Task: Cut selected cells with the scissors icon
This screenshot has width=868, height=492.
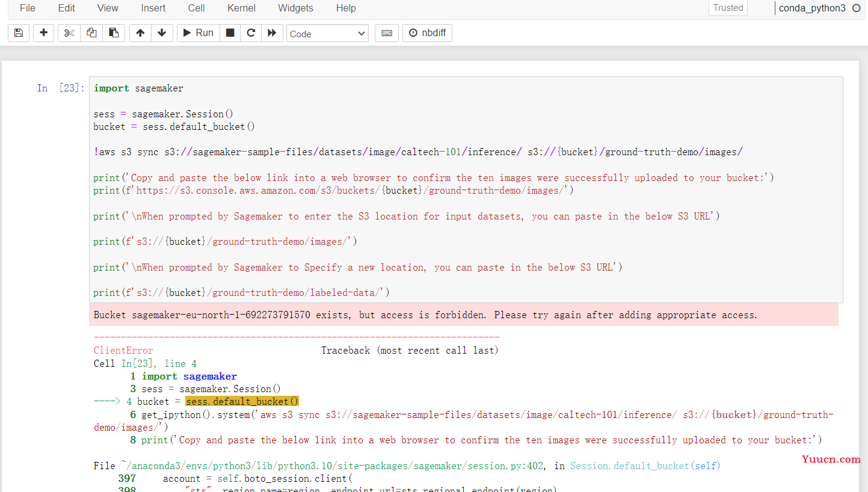Action: 69,33
